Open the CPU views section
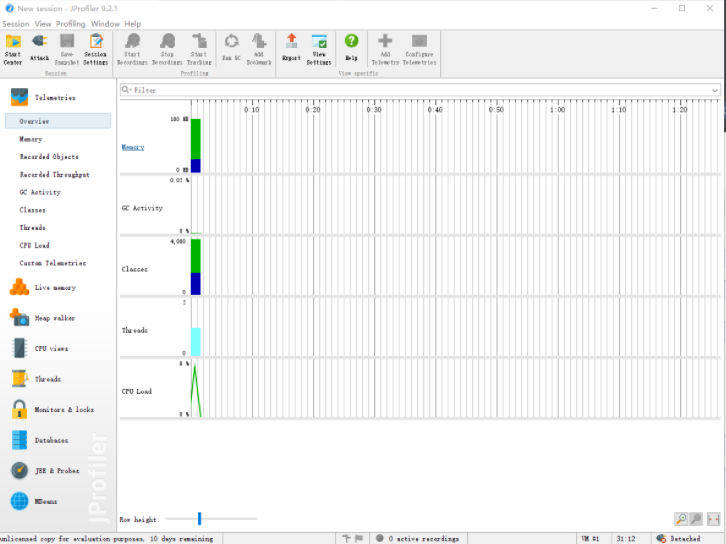726x544 pixels. tap(39, 349)
